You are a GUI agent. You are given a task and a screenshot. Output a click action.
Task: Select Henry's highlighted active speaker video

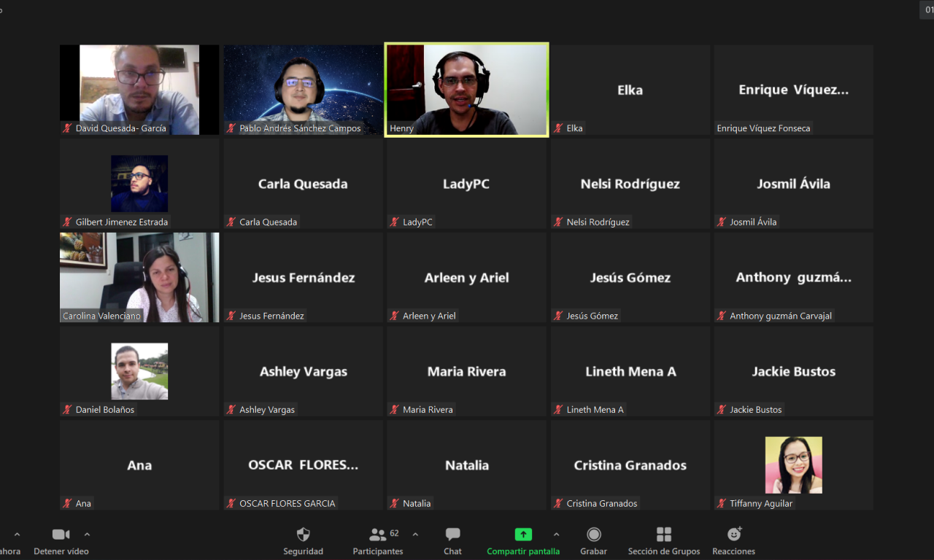pyautogui.click(x=467, y=90)
